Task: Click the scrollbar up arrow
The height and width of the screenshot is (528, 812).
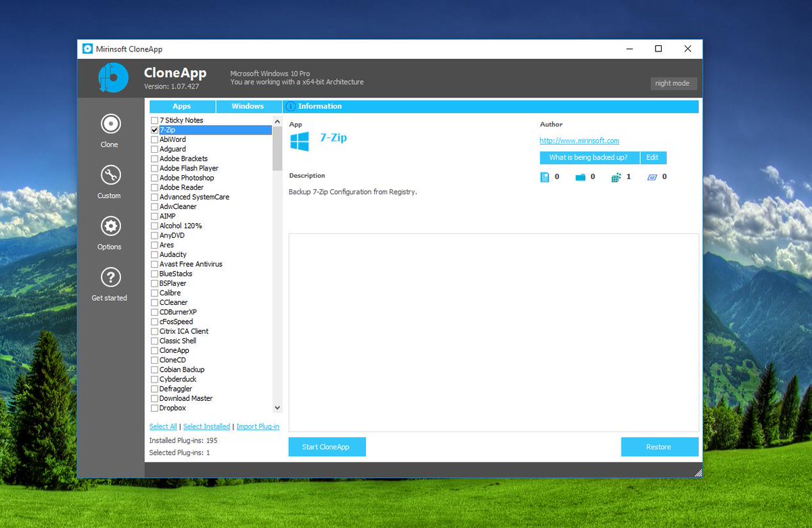Action: 277,120
